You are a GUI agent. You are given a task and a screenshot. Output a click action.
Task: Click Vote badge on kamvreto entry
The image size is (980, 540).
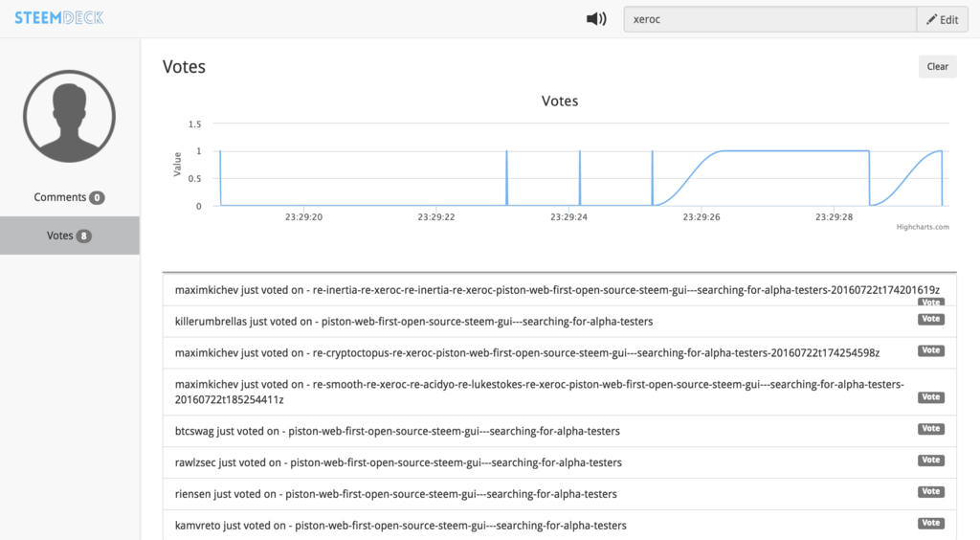tap(930, 524)
